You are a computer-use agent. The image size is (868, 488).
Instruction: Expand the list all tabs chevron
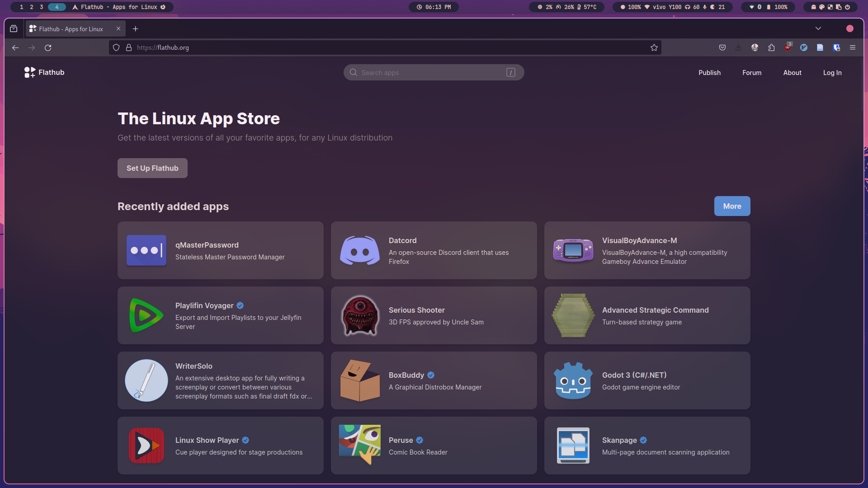coord(818,28)
